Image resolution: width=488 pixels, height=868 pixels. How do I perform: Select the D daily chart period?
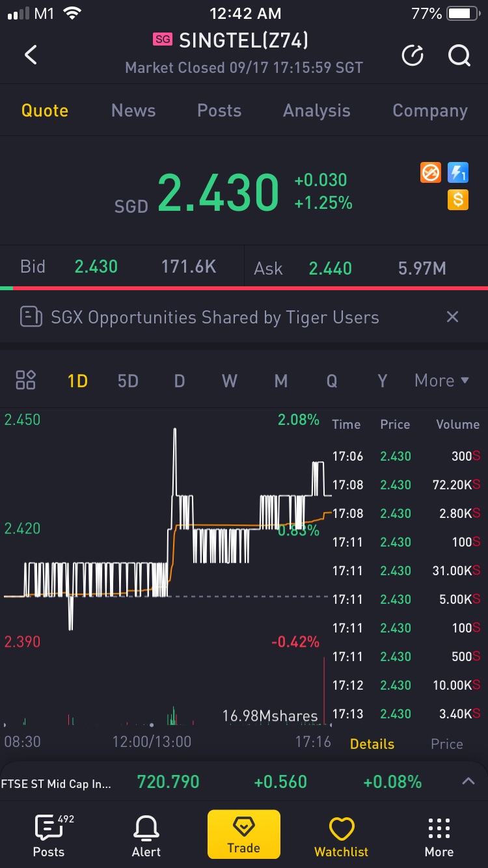coord(180,380)
